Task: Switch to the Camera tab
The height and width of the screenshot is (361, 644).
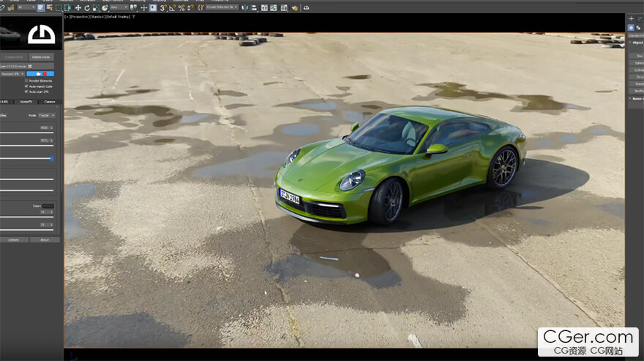Action: pyautogui.click(x=50, y=102)
